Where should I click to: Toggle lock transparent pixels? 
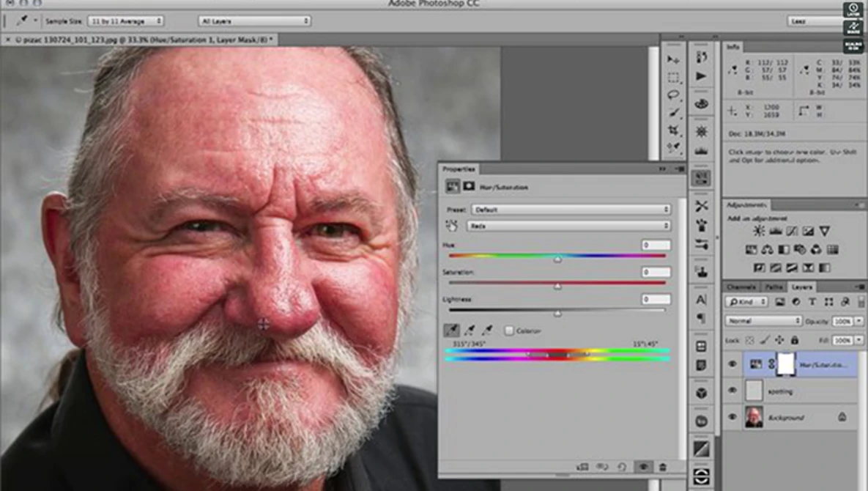[749, 340]
